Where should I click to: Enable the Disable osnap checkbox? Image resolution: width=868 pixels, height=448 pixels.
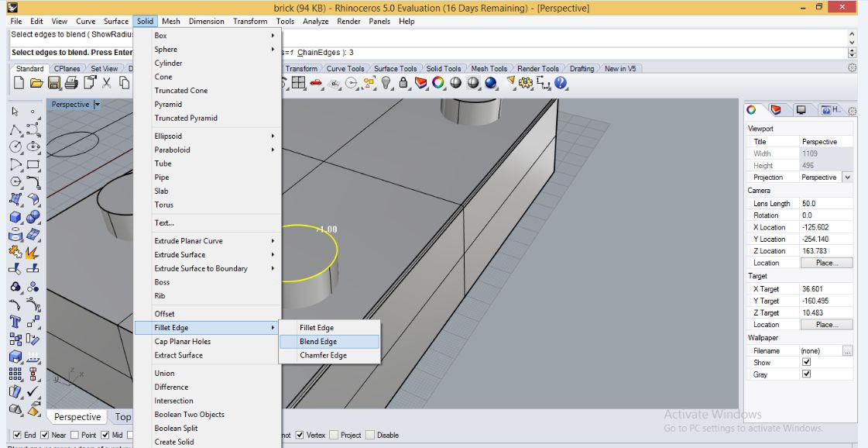coord(370,436)
